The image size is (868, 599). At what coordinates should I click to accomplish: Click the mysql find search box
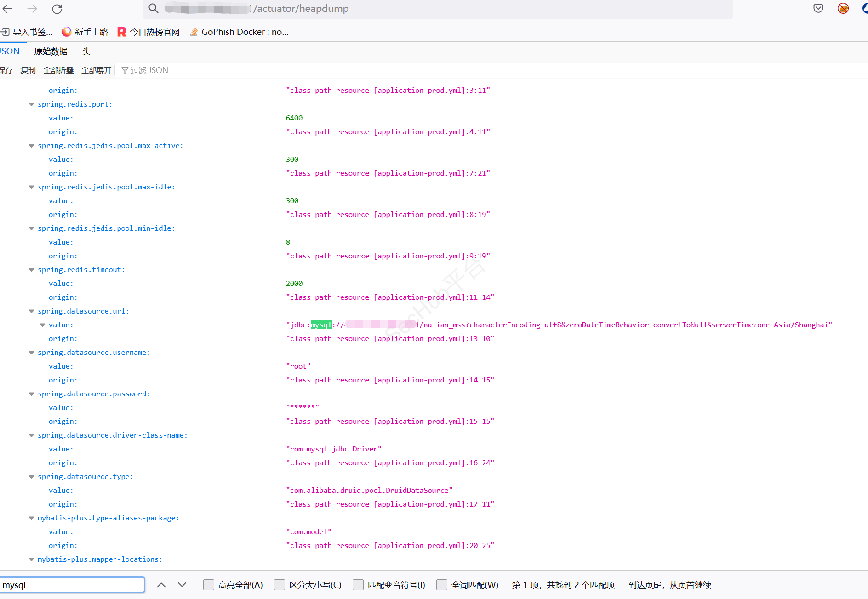tap(72, 585)
